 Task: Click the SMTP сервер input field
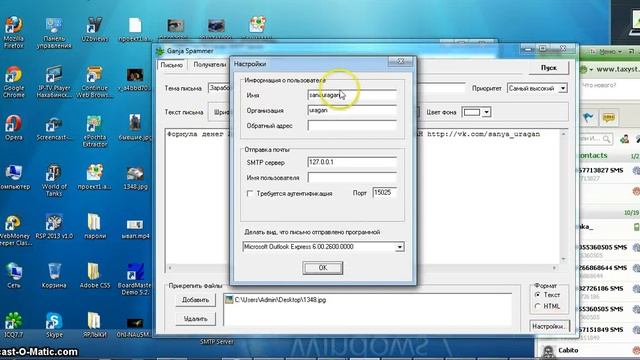point(352,162)
